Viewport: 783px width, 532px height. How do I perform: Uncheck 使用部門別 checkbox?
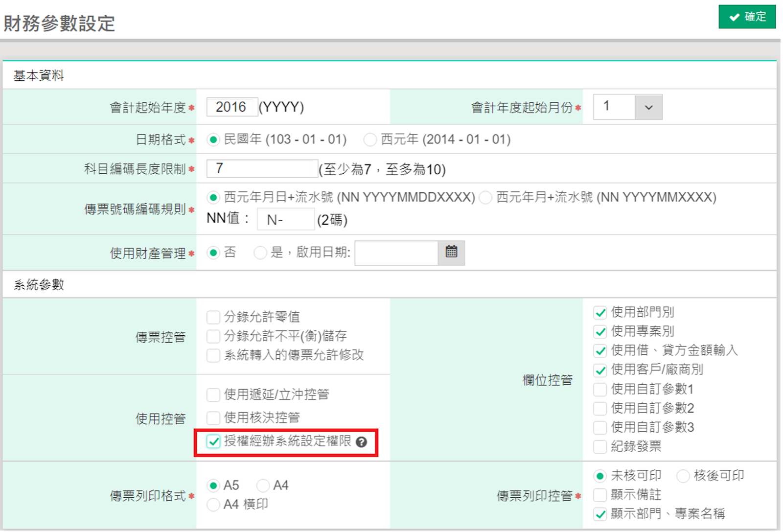600,313
